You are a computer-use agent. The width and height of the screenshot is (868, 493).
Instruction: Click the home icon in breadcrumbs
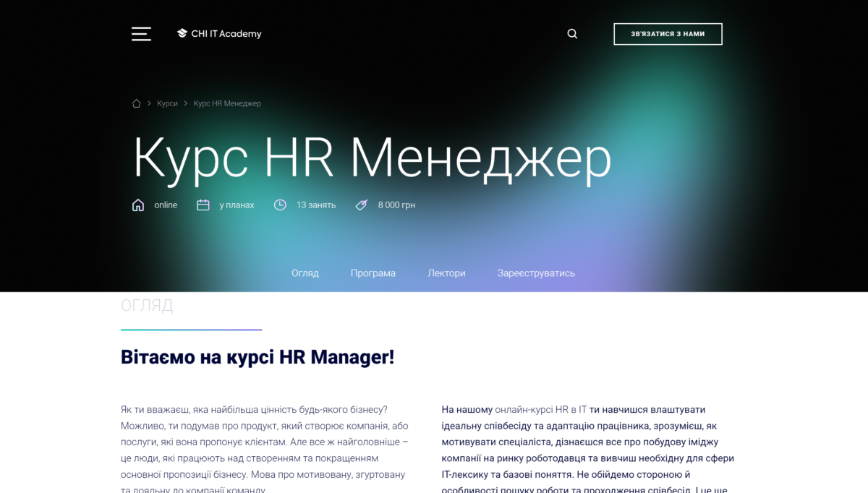pos(136,103)
